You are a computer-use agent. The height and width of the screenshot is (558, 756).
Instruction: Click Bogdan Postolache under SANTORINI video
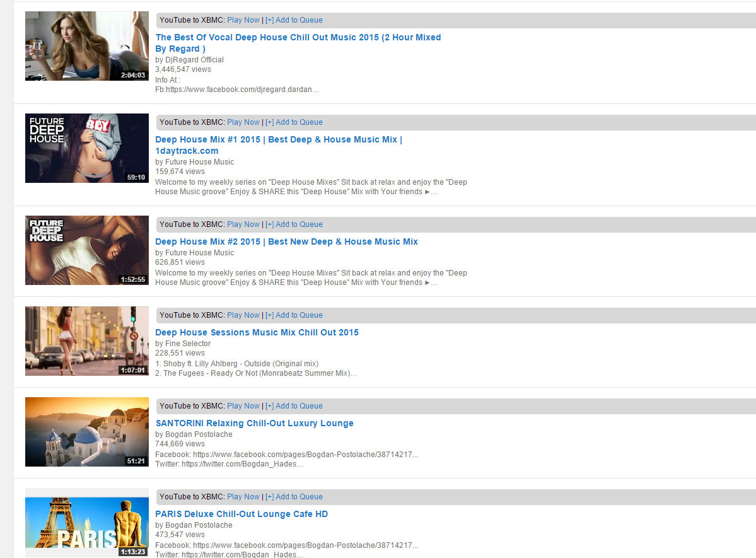coord(199,434)
